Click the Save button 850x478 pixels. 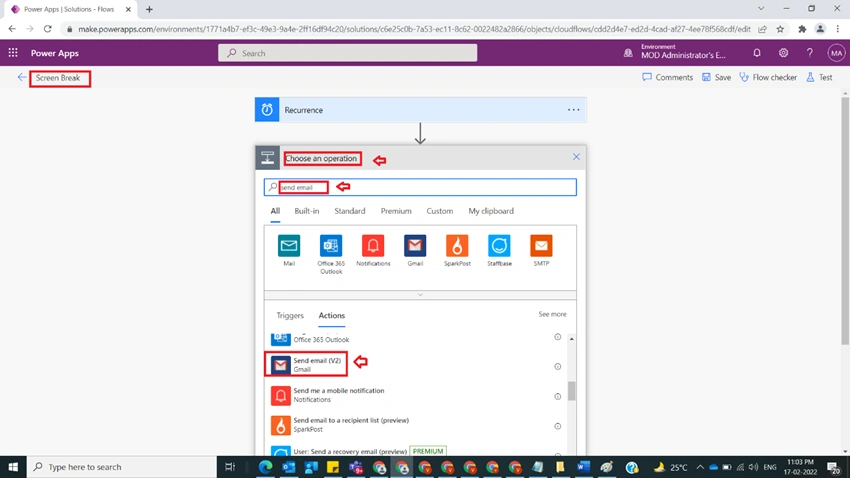[716, 77]
